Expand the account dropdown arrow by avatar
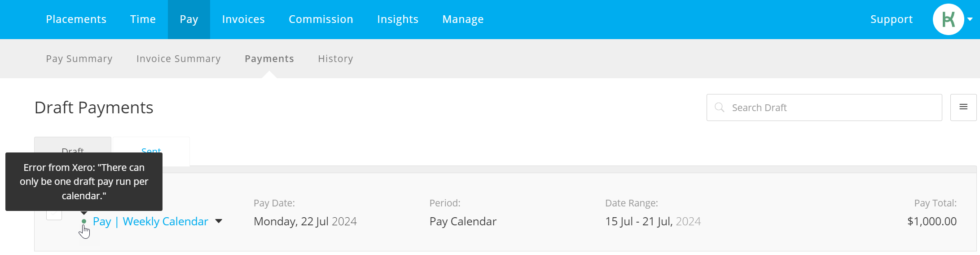Viewport: 980px width, 255px height. (x=970, y=19)
